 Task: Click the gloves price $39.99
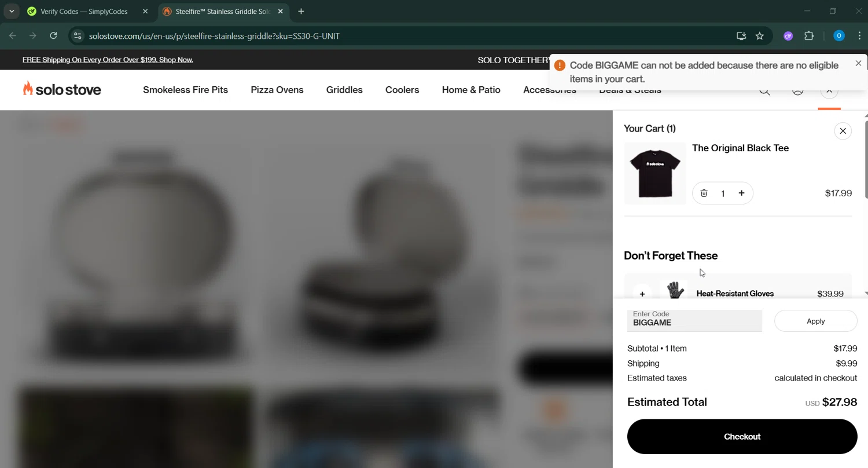[x=830, y=294]
